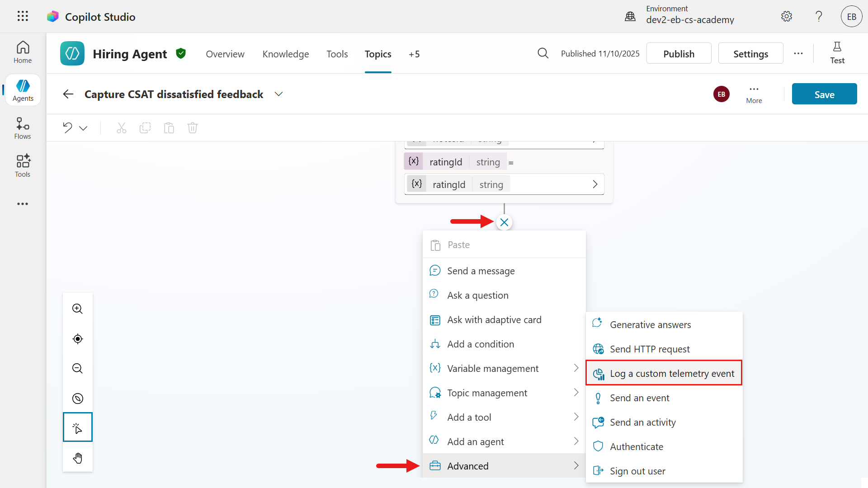Activate the pointer selection tool in the canvas toolbar
Screen dimensions: 868x488
point(77,427)
